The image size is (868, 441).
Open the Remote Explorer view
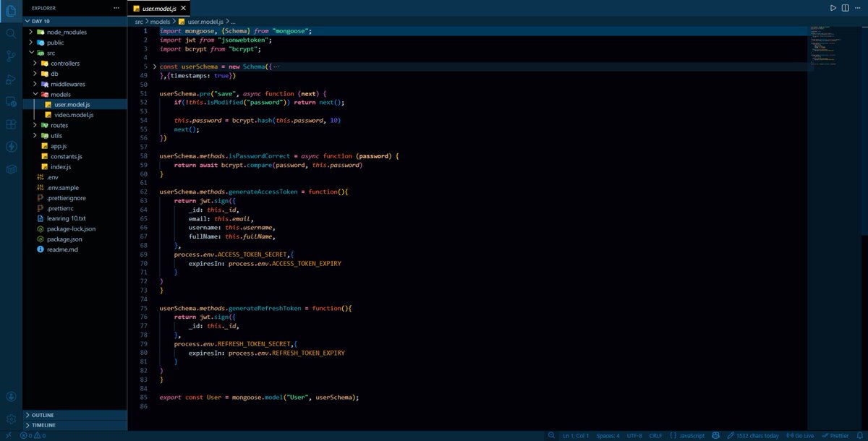coord(11,101)
